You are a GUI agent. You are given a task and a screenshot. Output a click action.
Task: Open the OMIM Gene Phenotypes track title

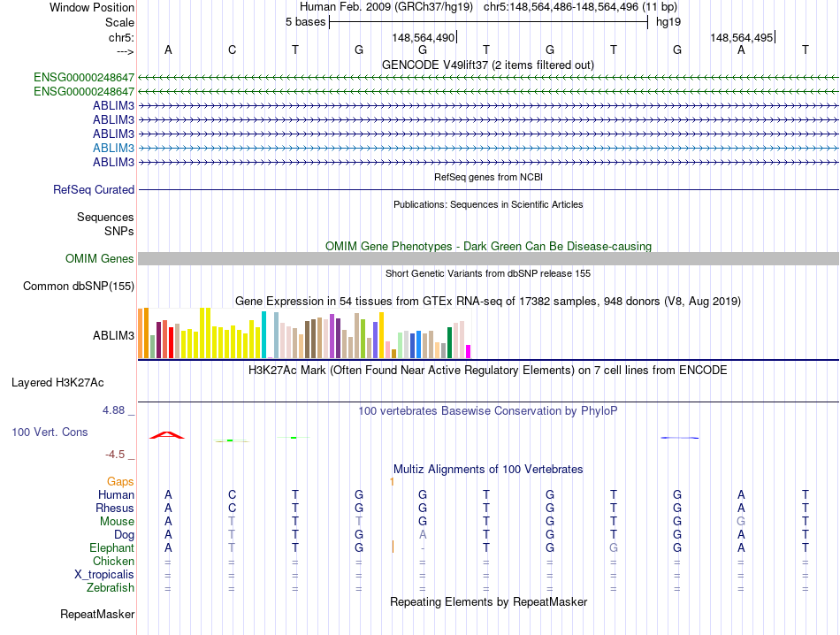tap(488, 246)
